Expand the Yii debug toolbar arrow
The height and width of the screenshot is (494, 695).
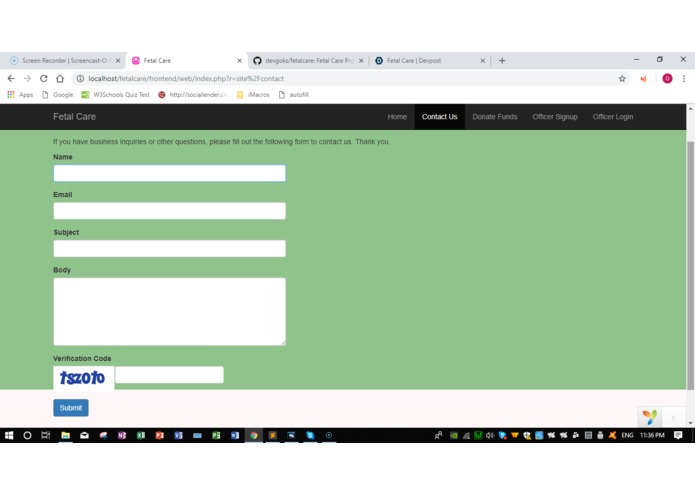pyautogui.click(x=674, y=417)
